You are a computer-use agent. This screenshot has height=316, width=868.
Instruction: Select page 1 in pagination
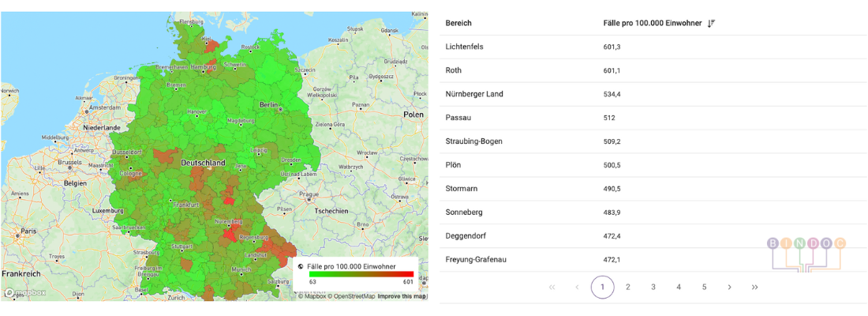[x=602, y=287]
